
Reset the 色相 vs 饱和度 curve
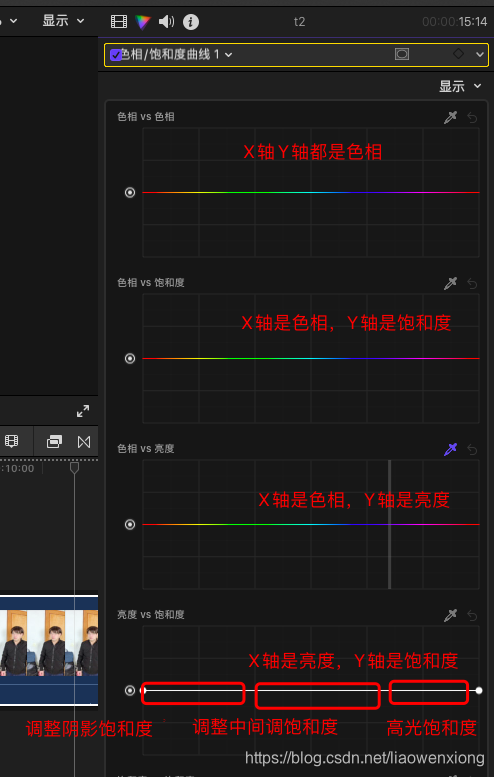[472, 283]
